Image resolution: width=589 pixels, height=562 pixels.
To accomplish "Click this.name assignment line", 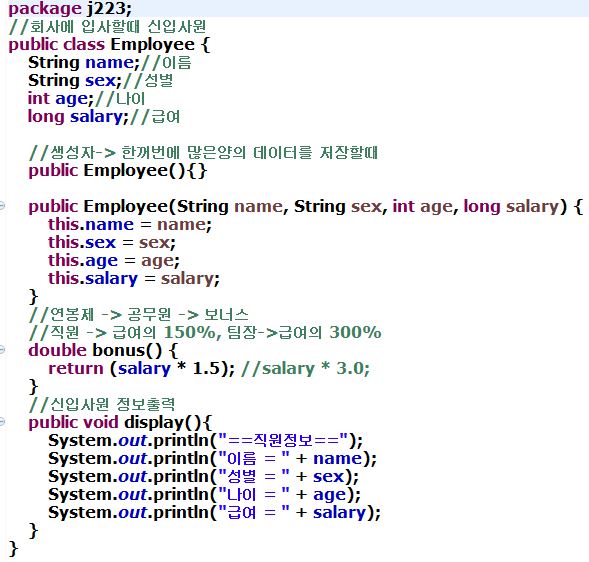I will click(x=130, y=225).
